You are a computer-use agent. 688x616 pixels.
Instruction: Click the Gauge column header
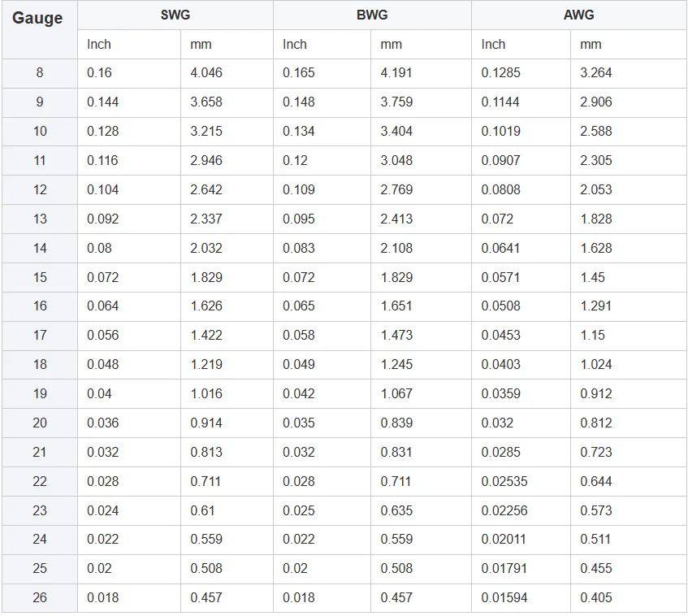[37, 20]
